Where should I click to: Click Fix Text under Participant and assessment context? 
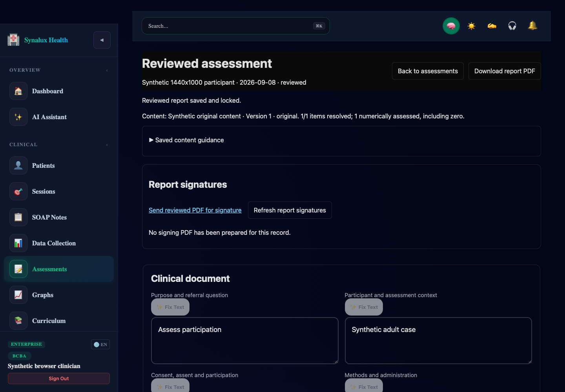[x=364, y=307]
